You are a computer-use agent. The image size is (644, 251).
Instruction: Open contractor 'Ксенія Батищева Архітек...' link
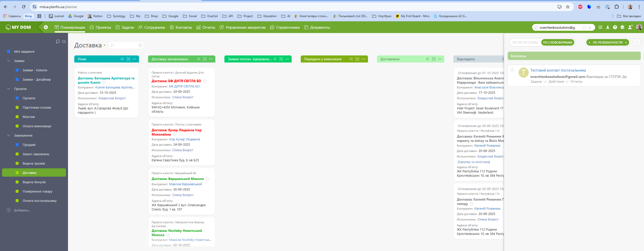115,87
